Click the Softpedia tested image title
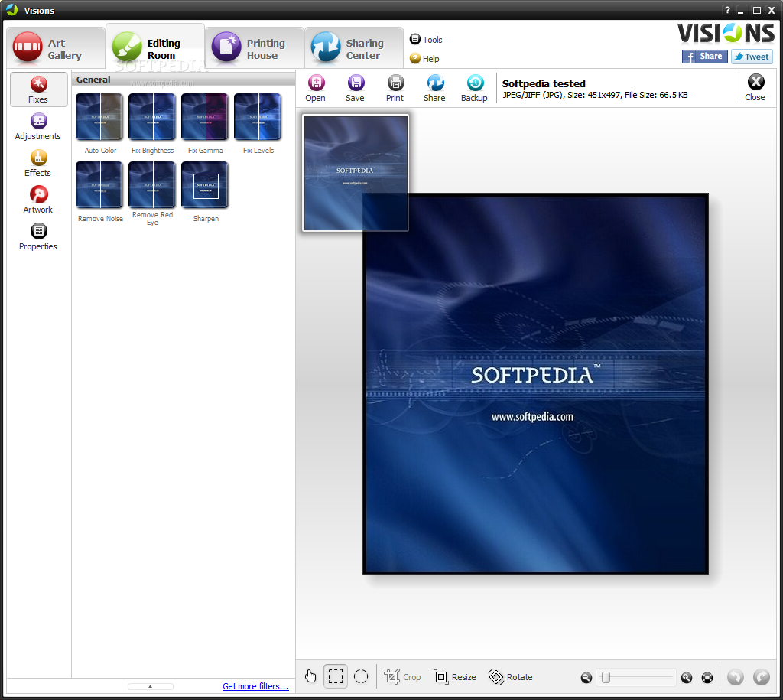This screenshot has height=700, width=783. coord(544,83)
